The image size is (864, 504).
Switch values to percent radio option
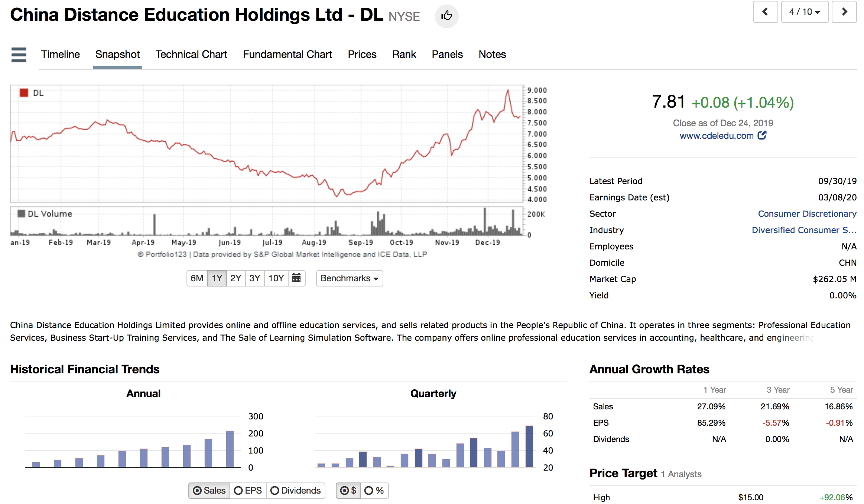pyautogui.click(x=369, y=491)
